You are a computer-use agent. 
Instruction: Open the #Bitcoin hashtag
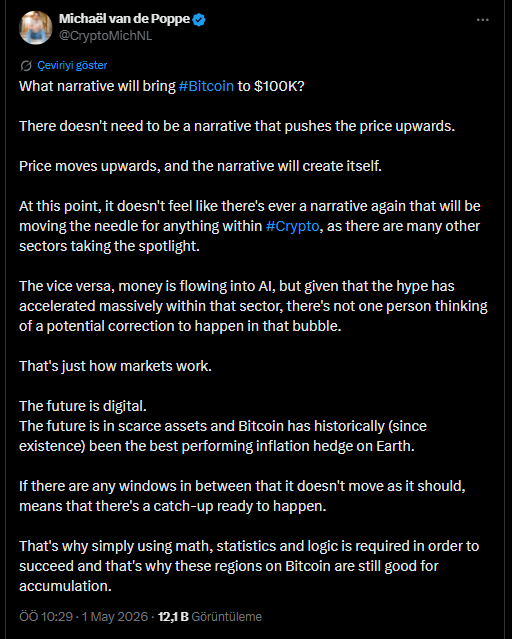tap(206, 86)
